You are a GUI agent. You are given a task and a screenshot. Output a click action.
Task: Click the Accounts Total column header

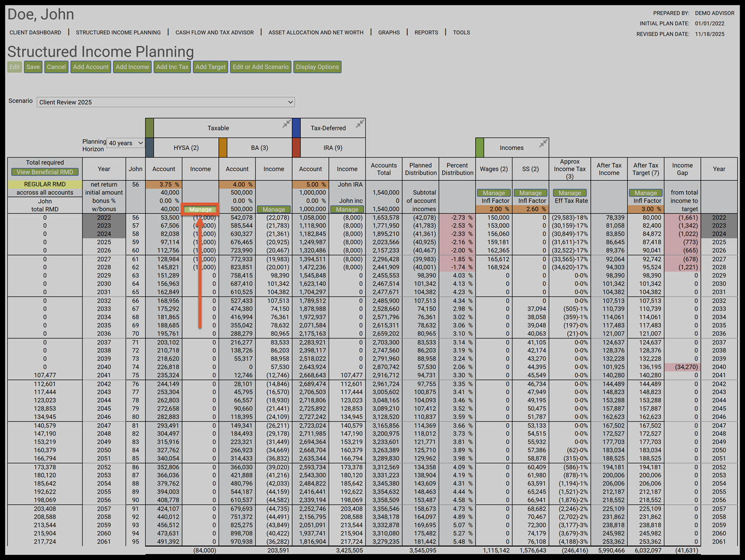point(384,169)
